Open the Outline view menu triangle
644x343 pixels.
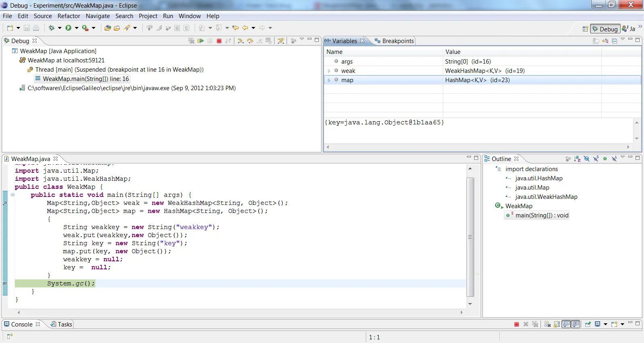point(623,157)
